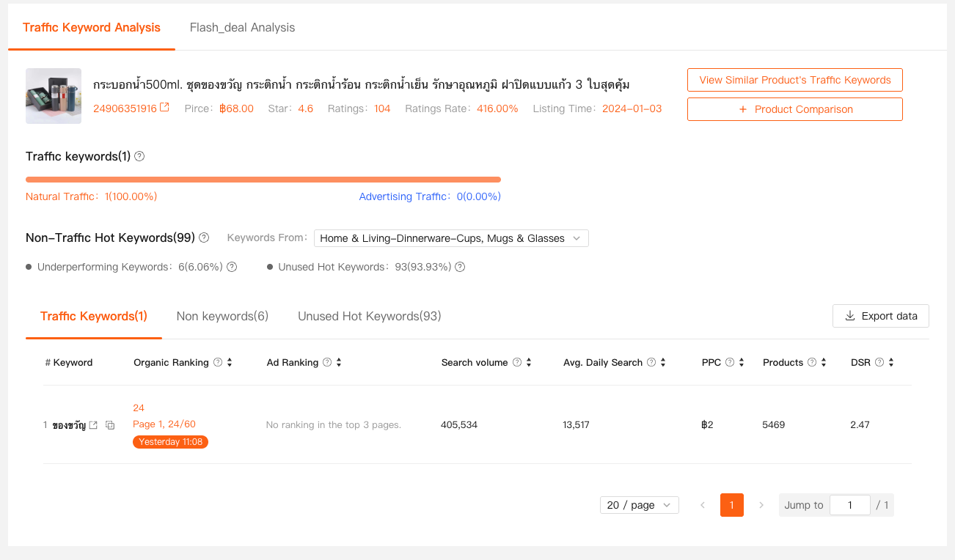Click the traffic keywords progress bar
Viewport: 955px width, 560px height.
(x=263, y=180)
